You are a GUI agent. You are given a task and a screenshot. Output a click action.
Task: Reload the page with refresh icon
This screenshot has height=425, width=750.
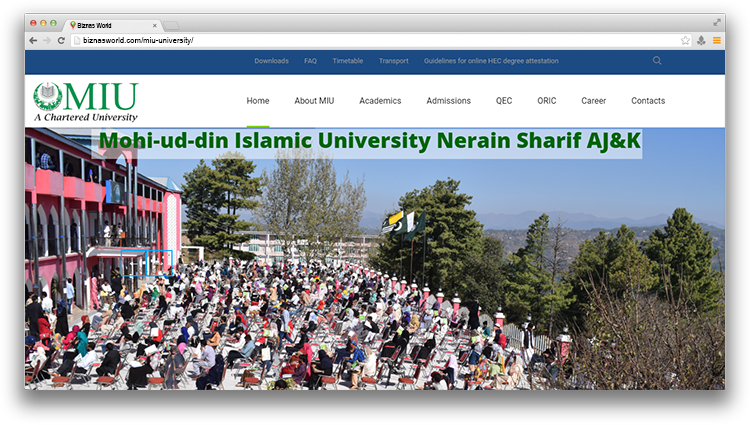tap(61, 41)
